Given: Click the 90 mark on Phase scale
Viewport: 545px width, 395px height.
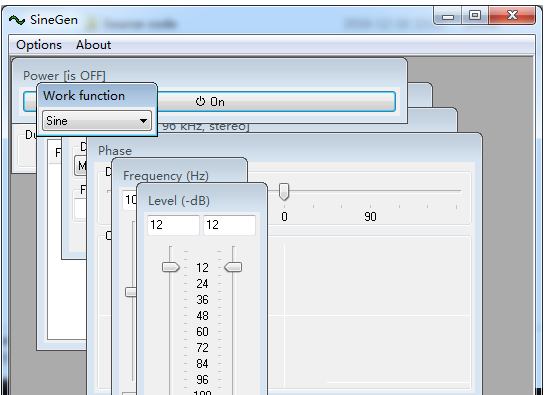Looking at the screenshot, I should [370, 217].
